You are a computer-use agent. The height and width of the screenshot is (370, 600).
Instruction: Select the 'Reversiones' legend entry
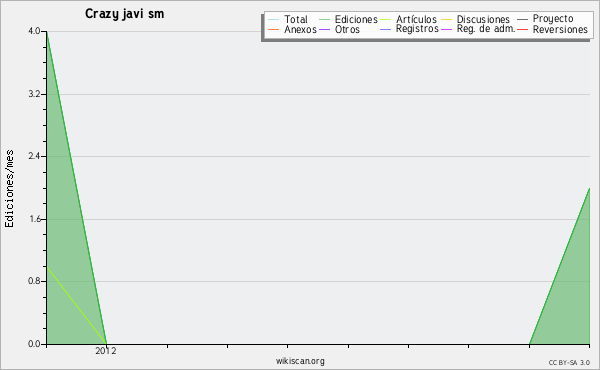point(560,29)
